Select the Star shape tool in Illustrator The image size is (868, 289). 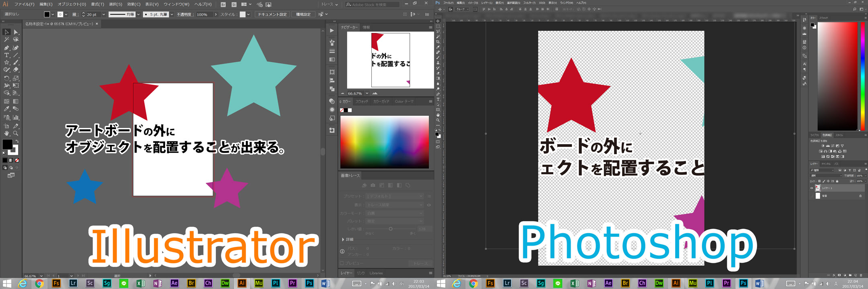pyautogui.click(x=6, y=63)
